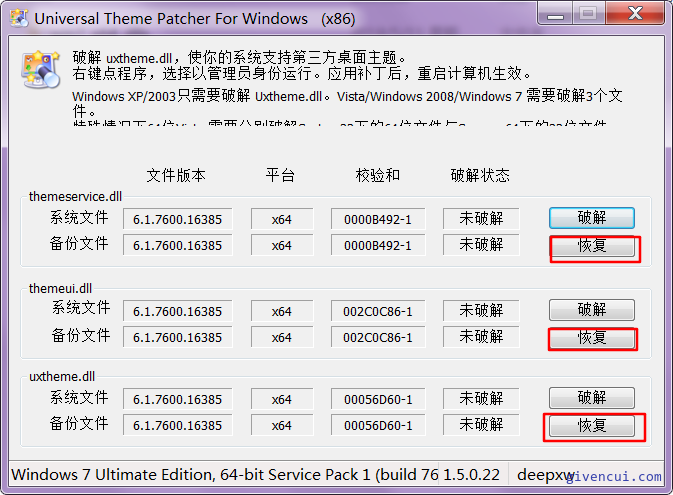The width and height of the screenshot is (673, 495).
Task: Click the 平台 column header
Action: click(280, 175)
